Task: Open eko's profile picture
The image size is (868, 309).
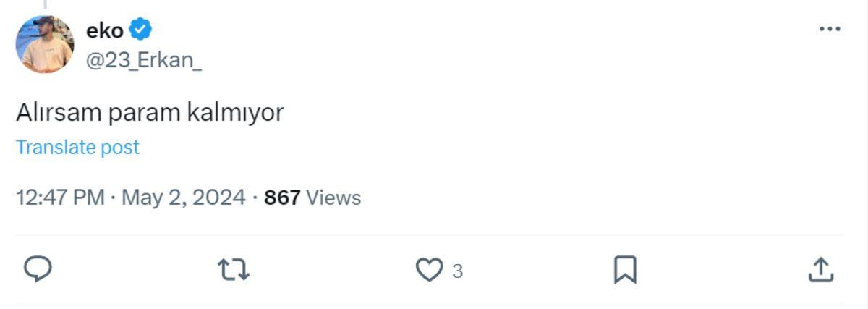Action: tap(45, 44)
